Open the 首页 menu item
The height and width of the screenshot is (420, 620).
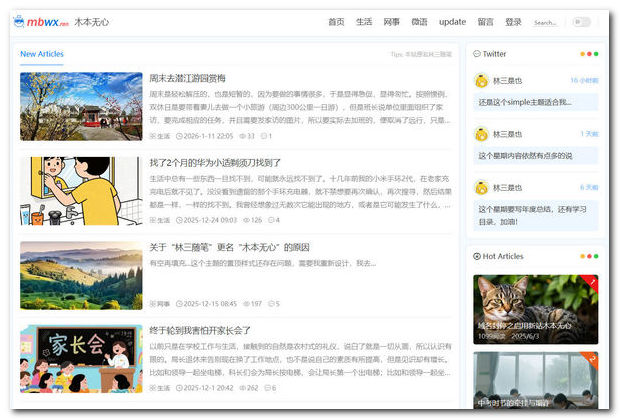(x=336, y=22)
